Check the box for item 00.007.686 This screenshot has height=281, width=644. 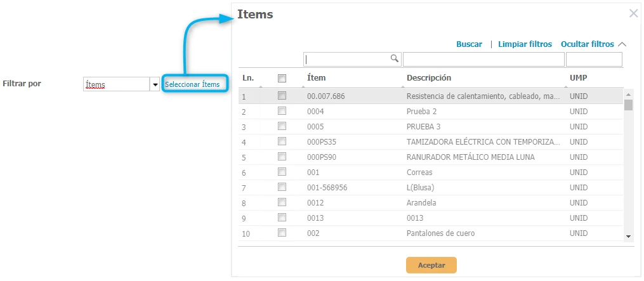(282, 96)
